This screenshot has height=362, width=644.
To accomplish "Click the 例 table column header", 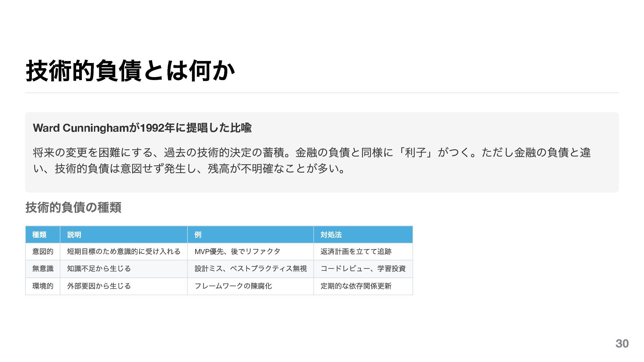I will coord(198,235).
